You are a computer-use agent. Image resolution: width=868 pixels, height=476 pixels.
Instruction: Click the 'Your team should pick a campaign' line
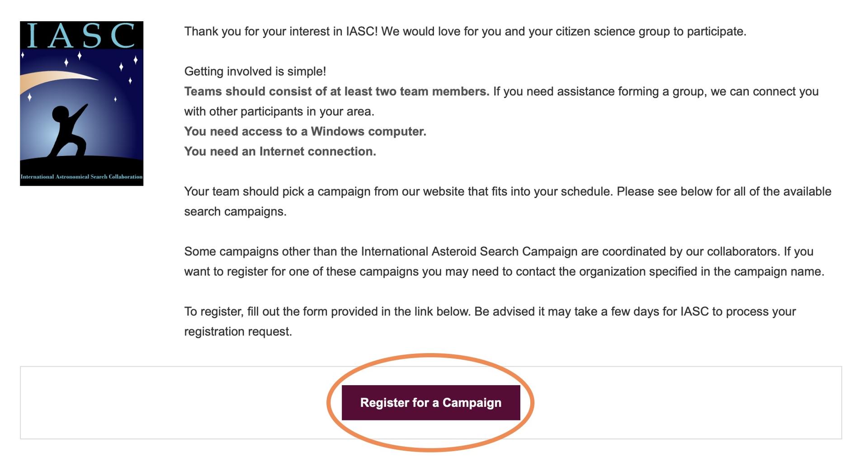click(508, 191)
